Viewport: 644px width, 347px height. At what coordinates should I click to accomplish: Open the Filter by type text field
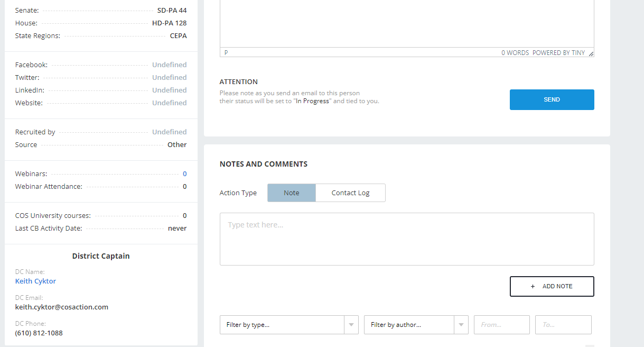[282, 325]
